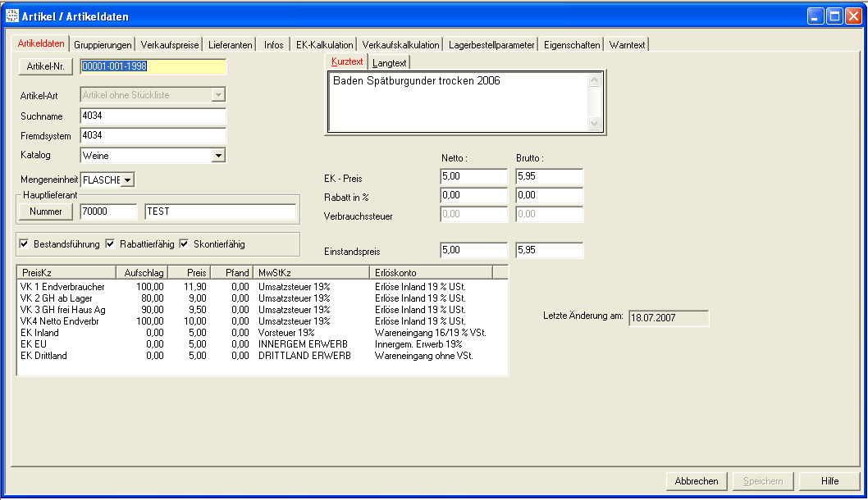Toggle the Bestandsführung checkbox
Image resolution: width=868 pixels, height=500 pixels.
coord(24,244)
